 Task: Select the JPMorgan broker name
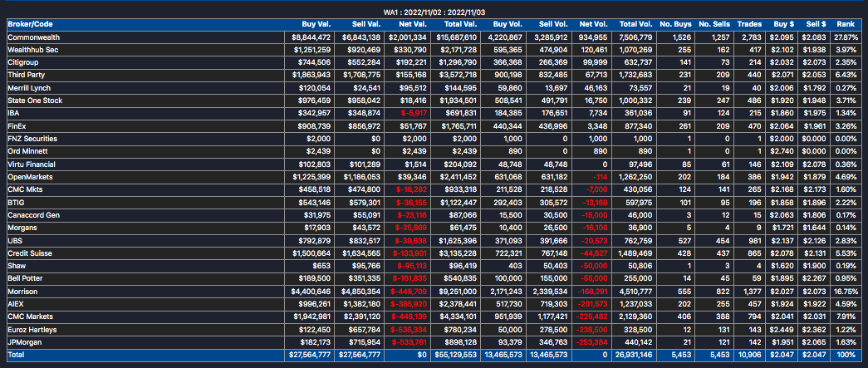point(25,342)
